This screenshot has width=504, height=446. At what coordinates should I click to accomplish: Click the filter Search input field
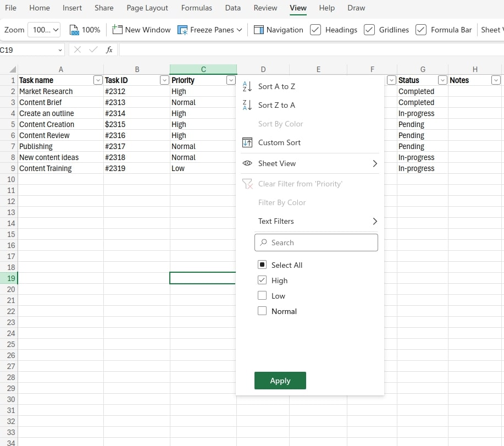[316, 243]
